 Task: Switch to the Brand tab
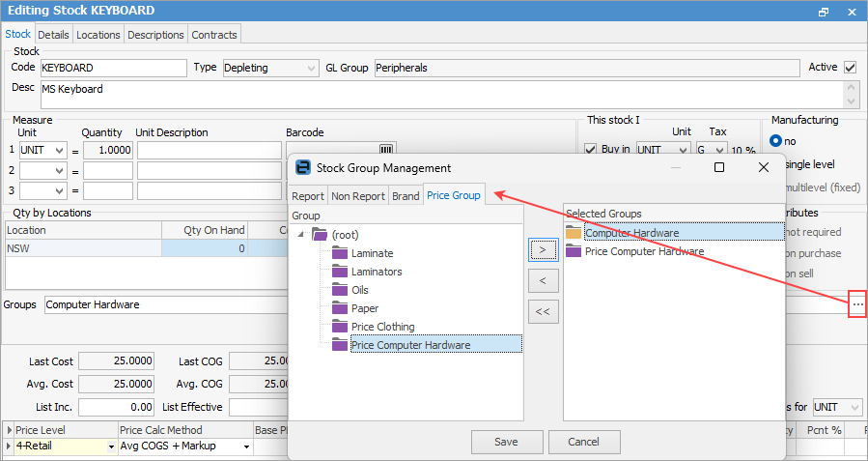click(x=406, y=196)
